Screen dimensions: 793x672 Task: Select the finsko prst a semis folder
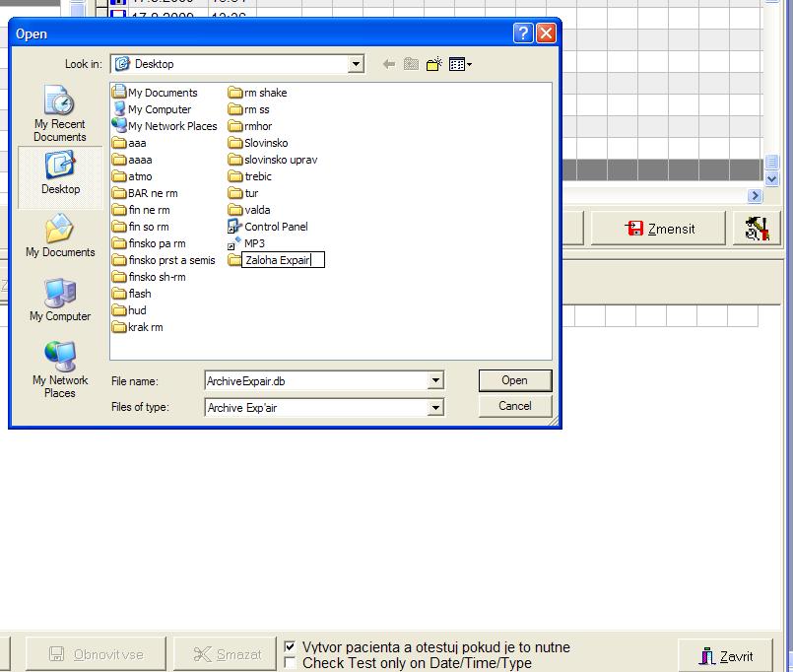pyautogui.click(x=164, y=259)
